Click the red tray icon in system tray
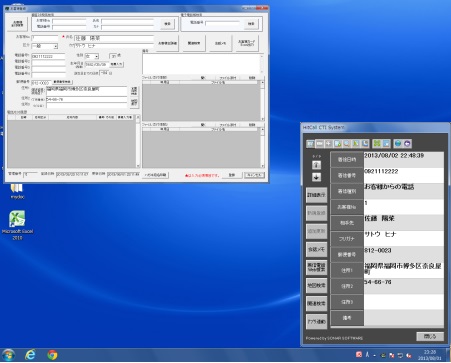 tap(359, 355)
